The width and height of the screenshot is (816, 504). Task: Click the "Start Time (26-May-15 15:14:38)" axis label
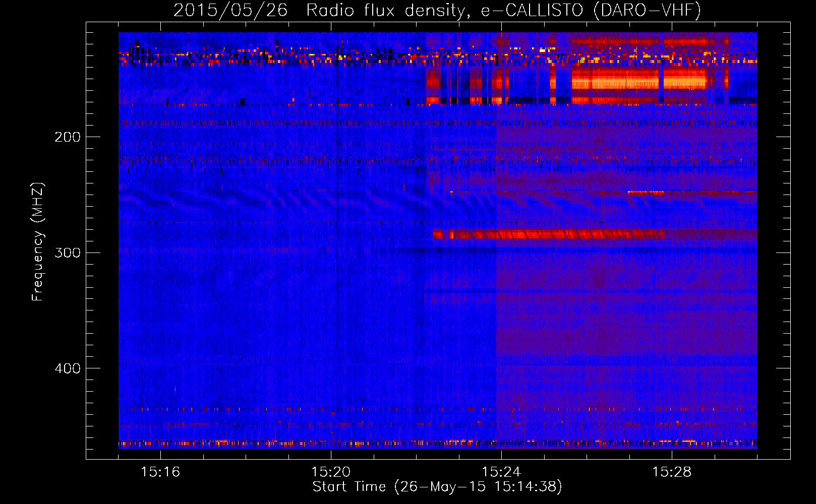(x=437, y=487)
